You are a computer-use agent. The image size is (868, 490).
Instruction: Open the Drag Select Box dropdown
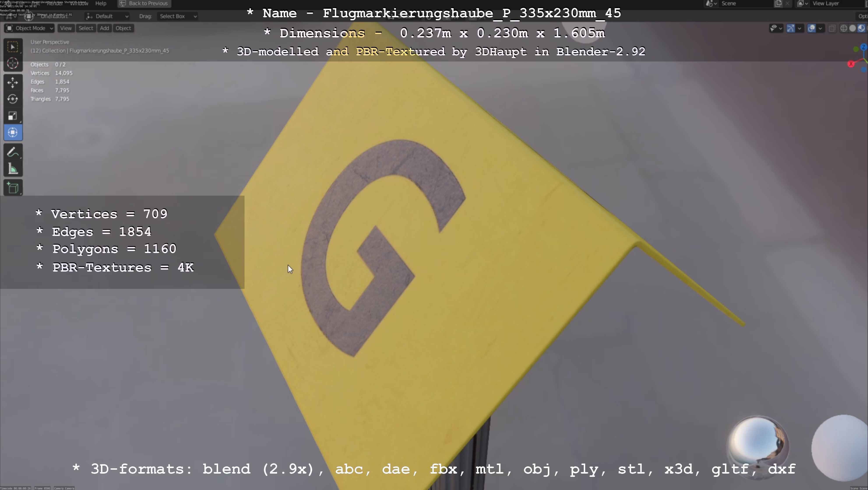[178, 16]
